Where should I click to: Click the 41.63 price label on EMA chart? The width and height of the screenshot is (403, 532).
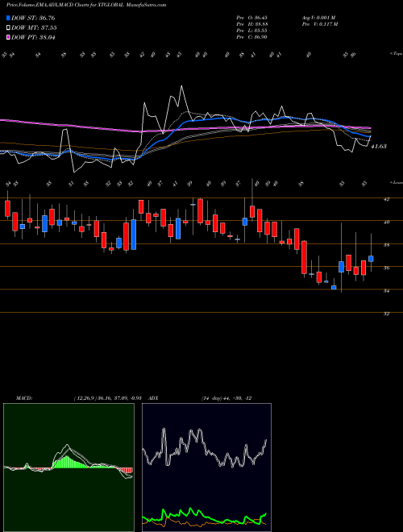pos(379,147)
